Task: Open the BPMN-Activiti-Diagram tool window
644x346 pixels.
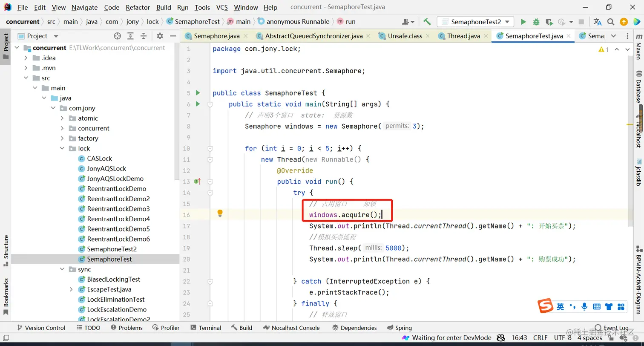Action: (638, 280)
